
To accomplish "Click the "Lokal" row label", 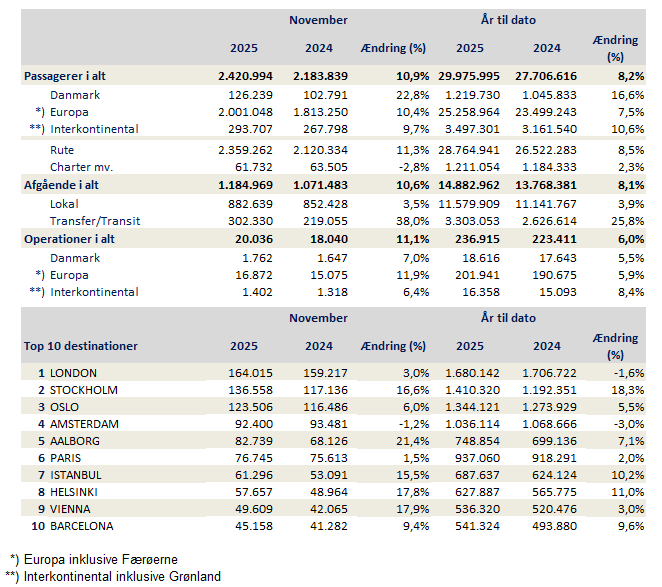I will click(67, 203).
